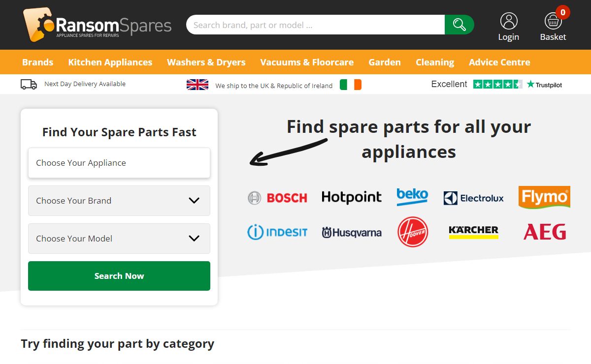Screen dimensions: 591x364
Task: Select the Bosch brand logo
Action: 277,198
